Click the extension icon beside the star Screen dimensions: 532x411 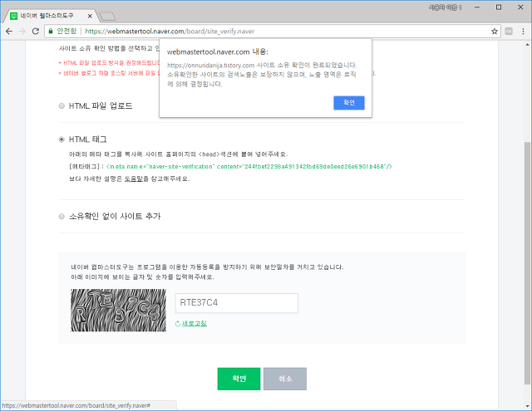(x=509, y=32)
